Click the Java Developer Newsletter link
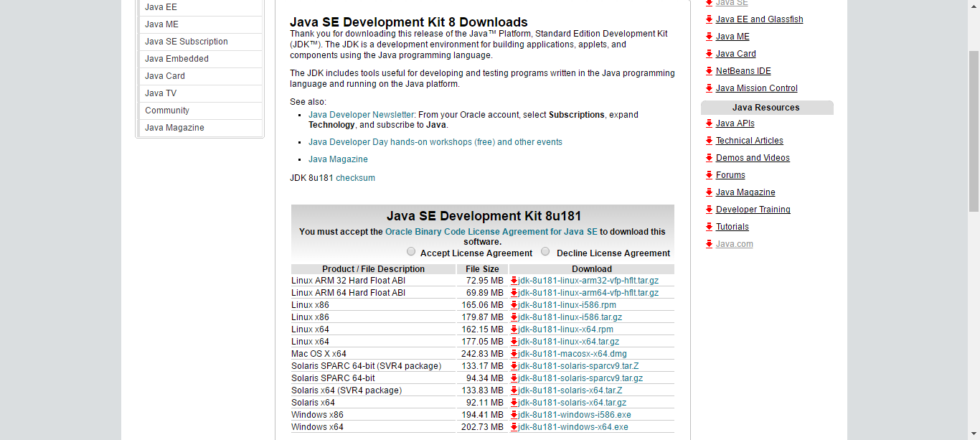Screen dimensions: 980x440 (x=361, y=115)
